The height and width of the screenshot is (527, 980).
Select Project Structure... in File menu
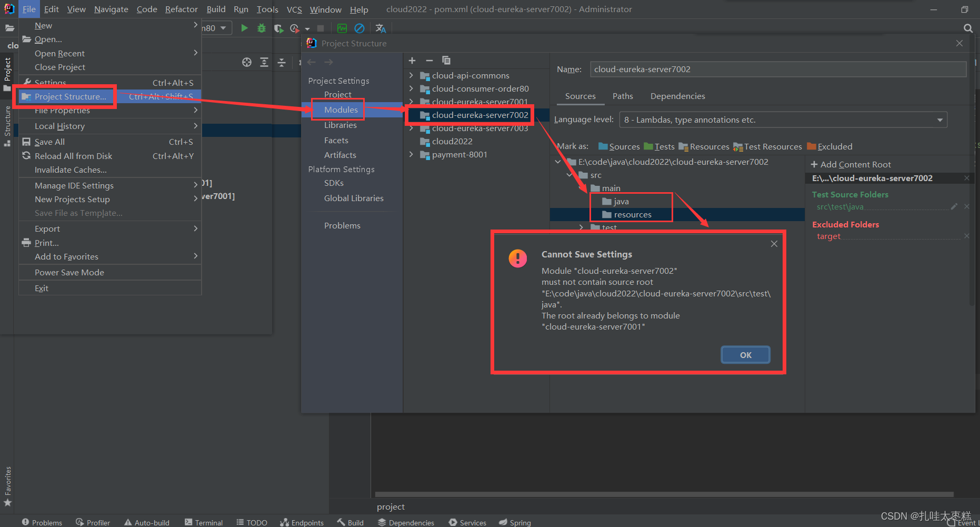click(x=110, y=96)
